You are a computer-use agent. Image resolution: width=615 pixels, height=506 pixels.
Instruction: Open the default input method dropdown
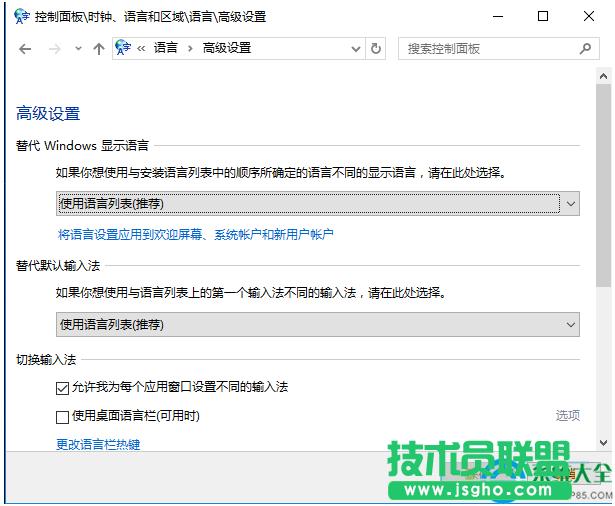point(318,324)
